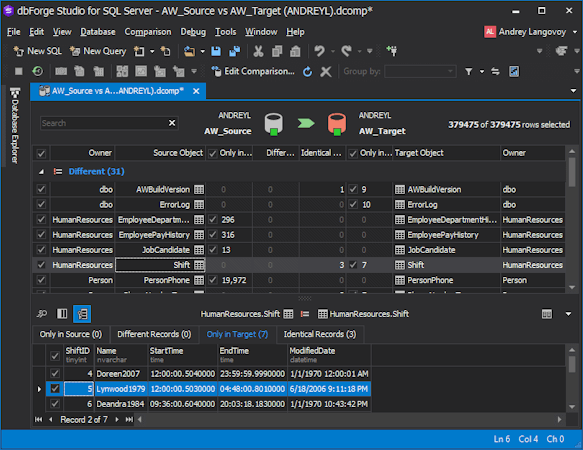Screen dimensions: 583x450
Task: Click the Cut scissors icon
Action: coord(258,51)
